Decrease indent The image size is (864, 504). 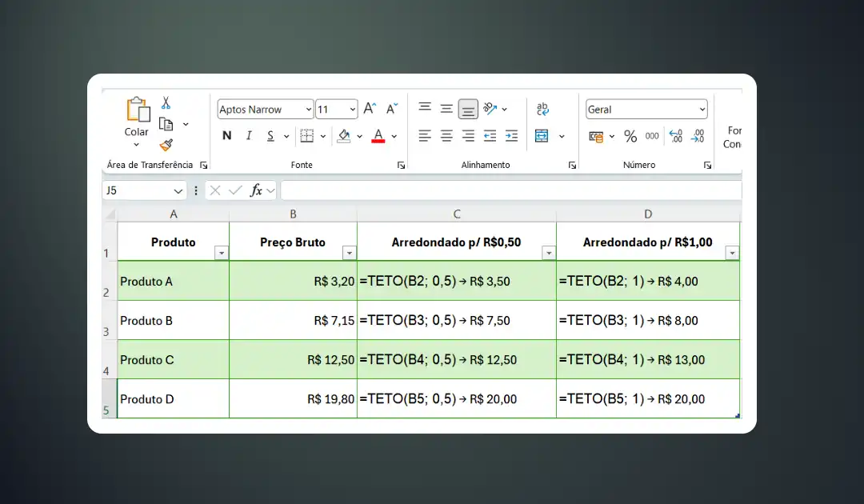click(490, 135)
